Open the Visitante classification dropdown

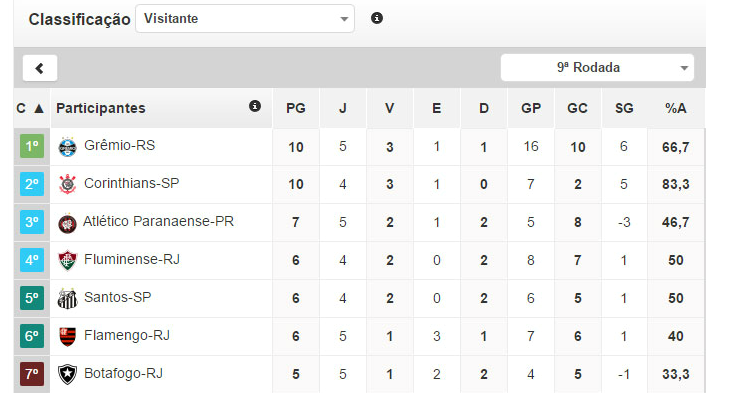point(245,19)
